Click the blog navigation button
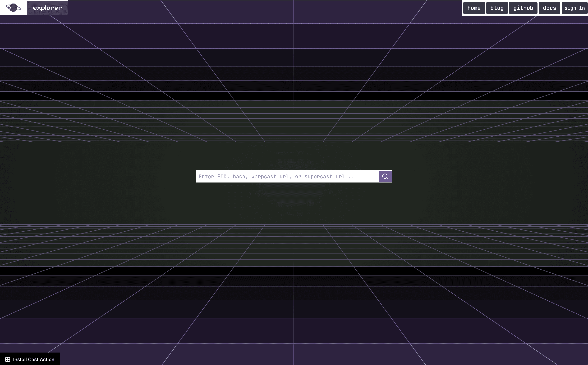The width and height of the screenshot is (588, 365). pos(497,8)
